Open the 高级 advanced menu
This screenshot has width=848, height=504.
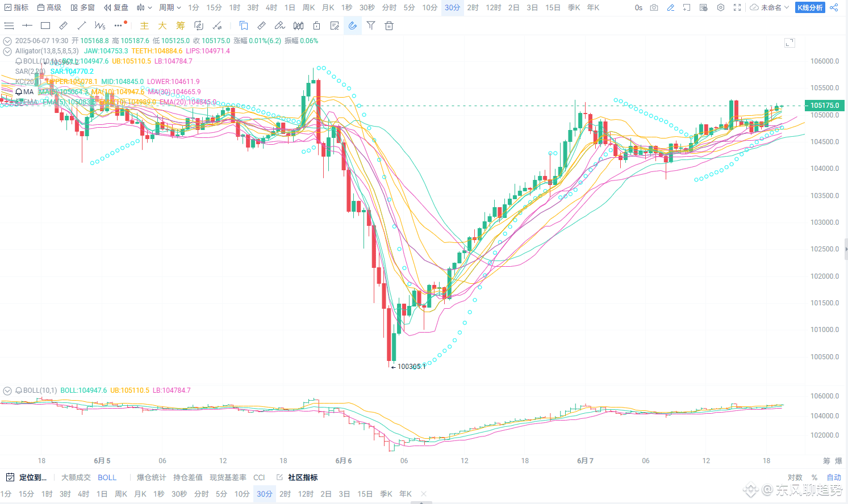49,7
